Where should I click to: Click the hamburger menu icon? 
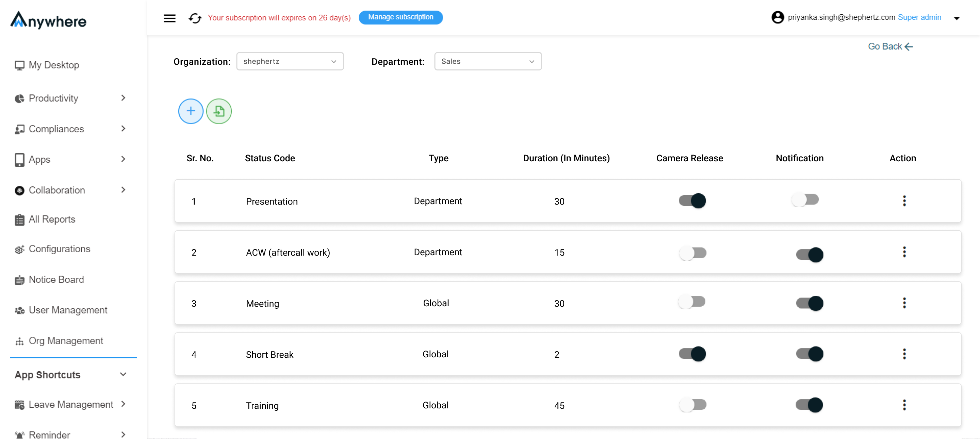pyautogui.click(x=169, y=18)
